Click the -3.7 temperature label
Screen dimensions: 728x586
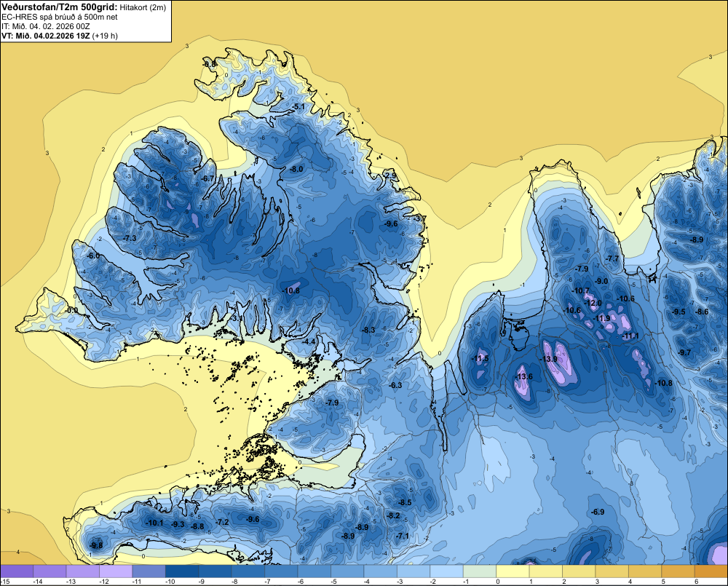(420, 218)
